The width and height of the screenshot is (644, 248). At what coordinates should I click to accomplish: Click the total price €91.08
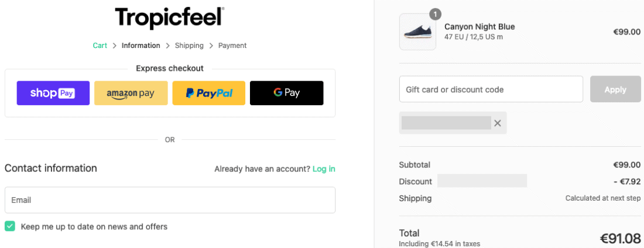coord(620,238)
